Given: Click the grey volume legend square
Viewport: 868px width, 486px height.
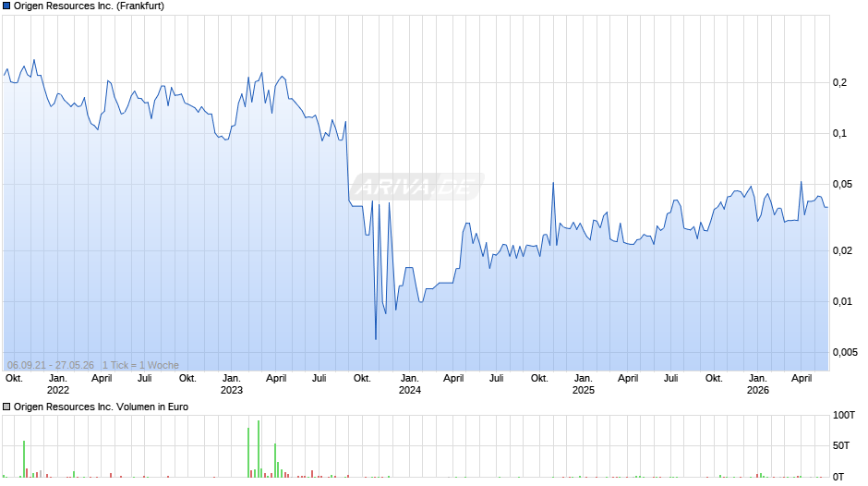Looking at the screenshot, I should pos(6,407).
